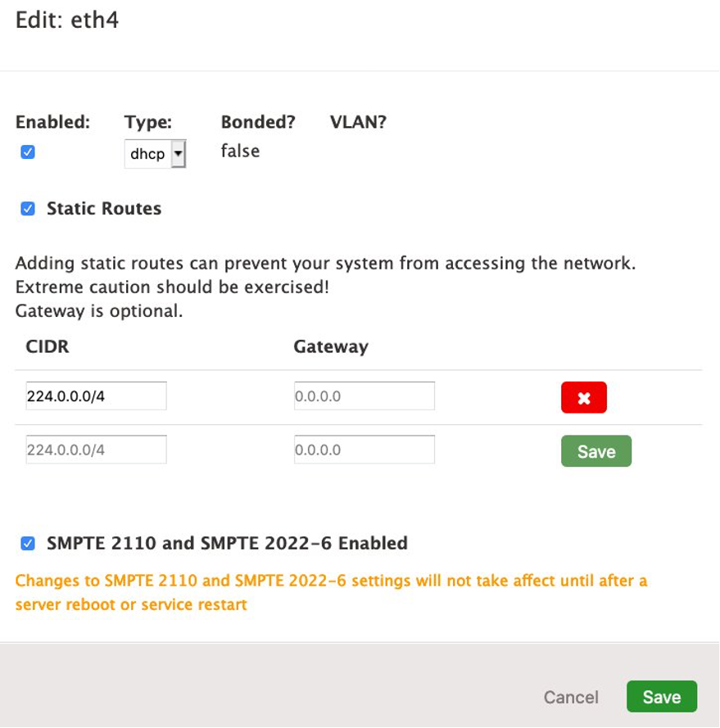Click the Gateway input of the unsaved route
Image resolution: width=720 pixels, height=728 pixels.
point(365,449)
